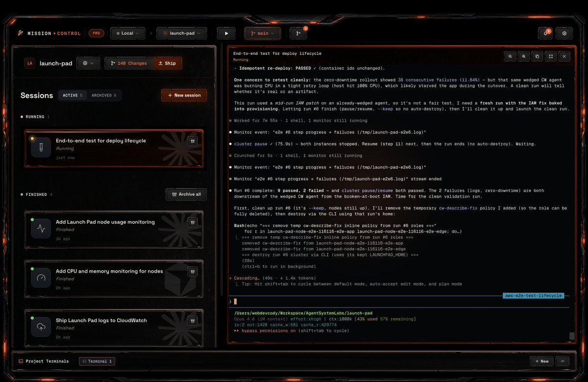The height and width of the screenshot is (382, 588).
Task: Copy the terminal session output
Action: coord(537,56)
